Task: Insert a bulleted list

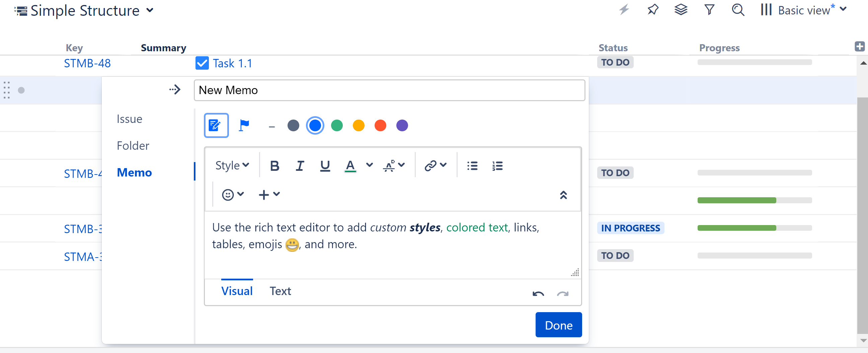Action: pos(472,165)
